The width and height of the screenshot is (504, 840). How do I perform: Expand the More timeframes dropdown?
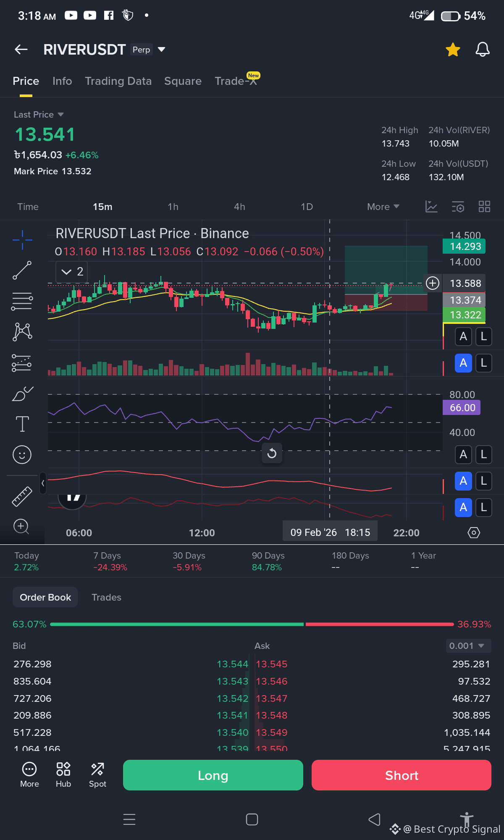coord(383,207)
